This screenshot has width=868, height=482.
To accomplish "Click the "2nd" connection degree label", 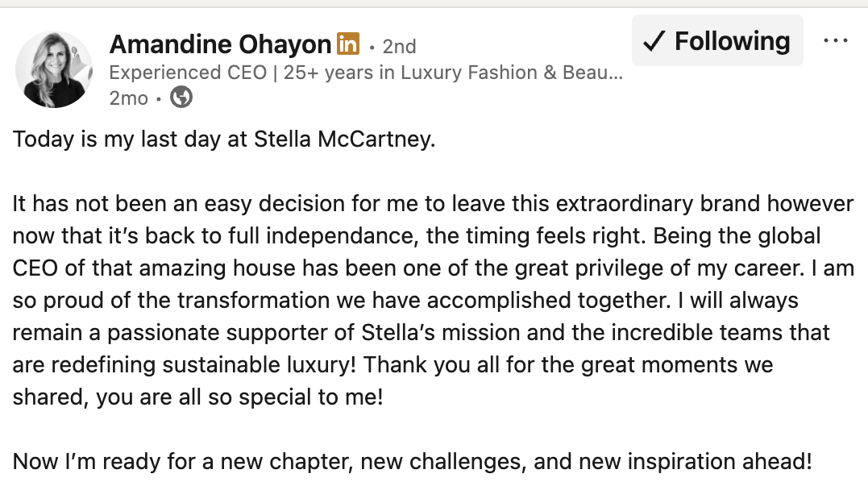I will click(x=399, y=46).
